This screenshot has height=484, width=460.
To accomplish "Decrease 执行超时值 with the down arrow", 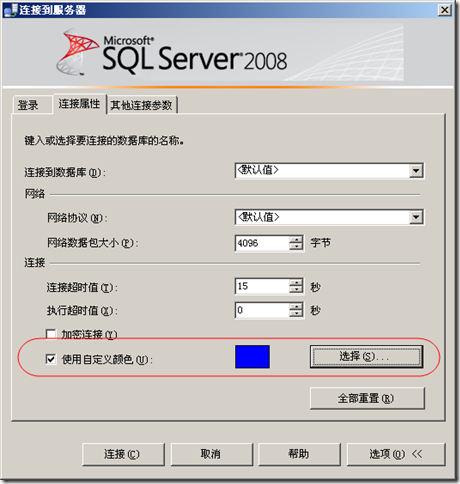I will coord(296,314).
